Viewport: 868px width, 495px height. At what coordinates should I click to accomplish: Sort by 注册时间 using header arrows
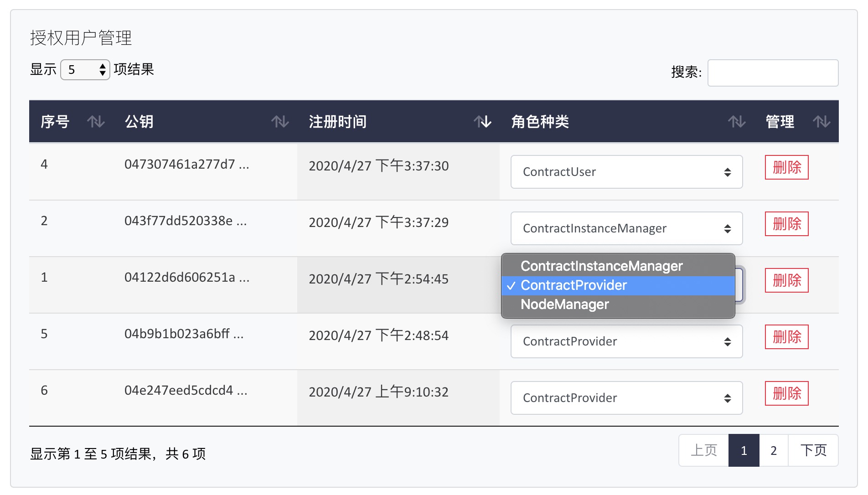tap(482, 122)
